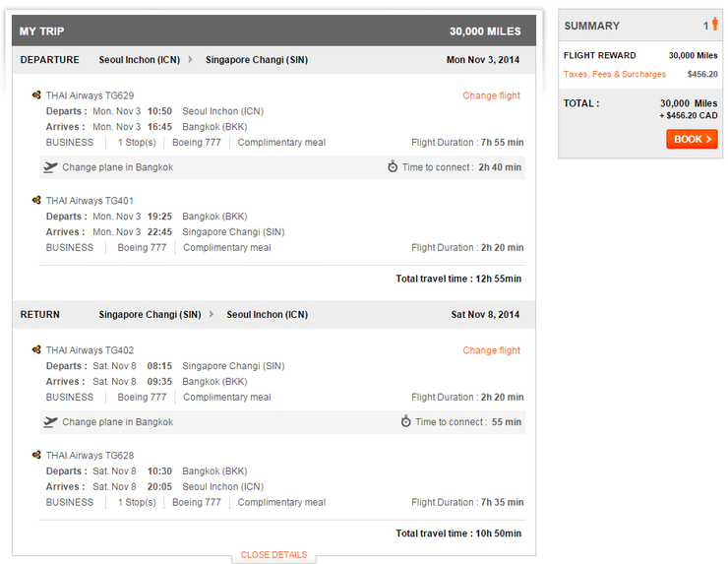Click the Thai Airways logo beside TG629
This screenshot has height=564, width=728.
click(x=36, y=95)
